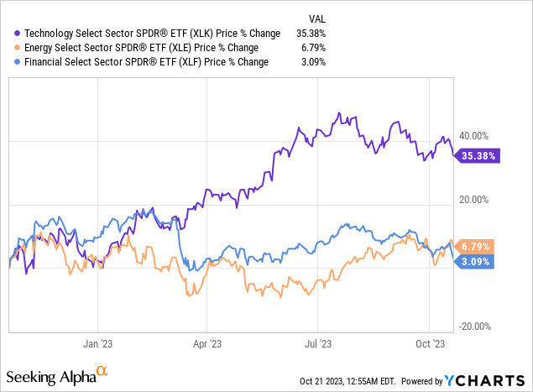Click the Oct '23 x-axis label

[x=428, y=342]
